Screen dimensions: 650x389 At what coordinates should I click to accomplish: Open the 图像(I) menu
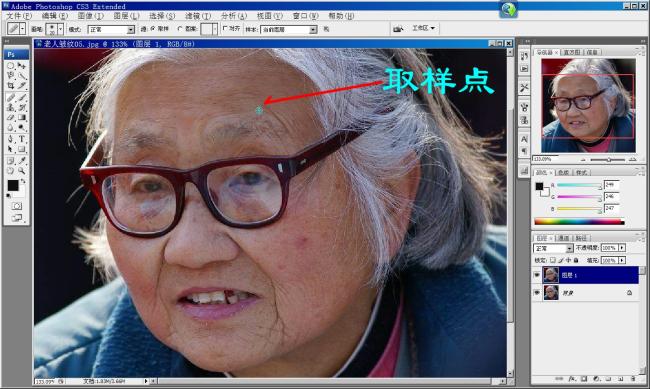pos(90,16)
